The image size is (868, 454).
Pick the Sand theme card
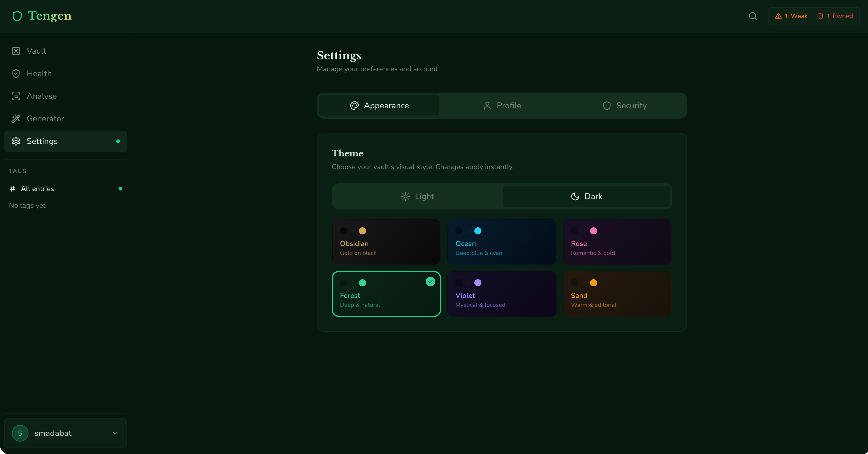pos(617,293)
